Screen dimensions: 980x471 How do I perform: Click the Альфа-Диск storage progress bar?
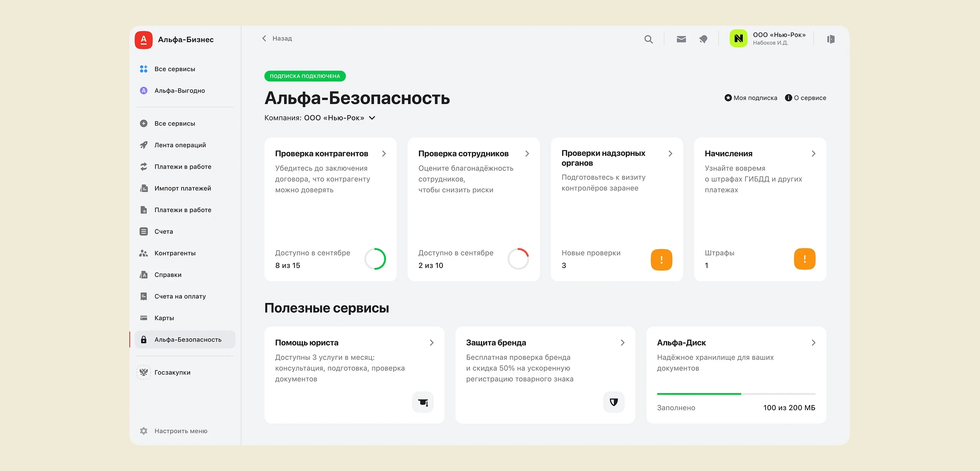[736, 394]
